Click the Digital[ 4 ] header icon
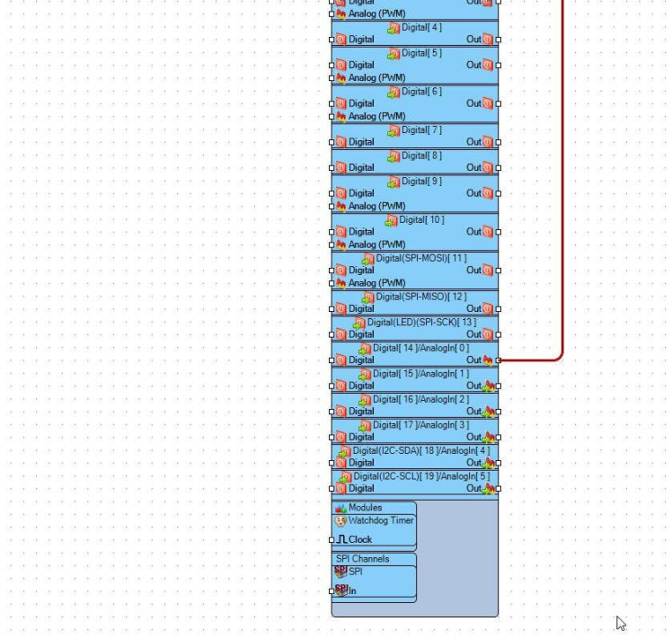Screen dimensions: 672x639 click(393, 28)
